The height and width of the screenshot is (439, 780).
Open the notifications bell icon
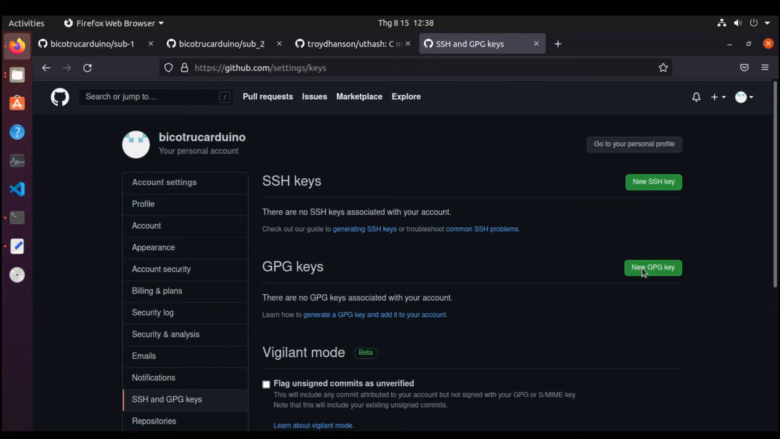(696, 97)
